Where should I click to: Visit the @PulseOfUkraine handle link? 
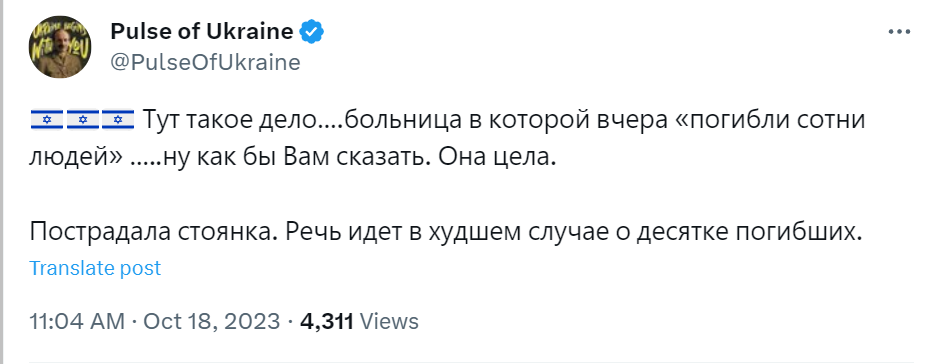point(205,62)
